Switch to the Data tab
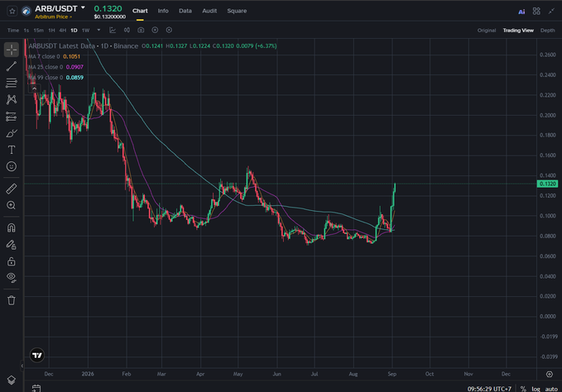Screen dimensions: 562x392 click(185, 11)
